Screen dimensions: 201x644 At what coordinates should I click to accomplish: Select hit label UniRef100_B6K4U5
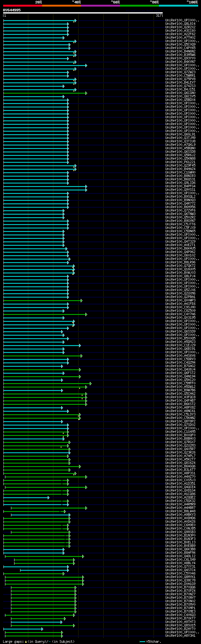tap(180, 248)
